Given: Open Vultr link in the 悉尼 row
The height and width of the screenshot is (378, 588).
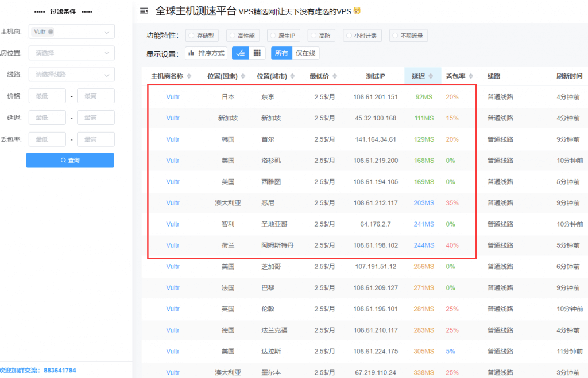Looking at the screenshot, I should pyautogui.click(x=173, y=202).
